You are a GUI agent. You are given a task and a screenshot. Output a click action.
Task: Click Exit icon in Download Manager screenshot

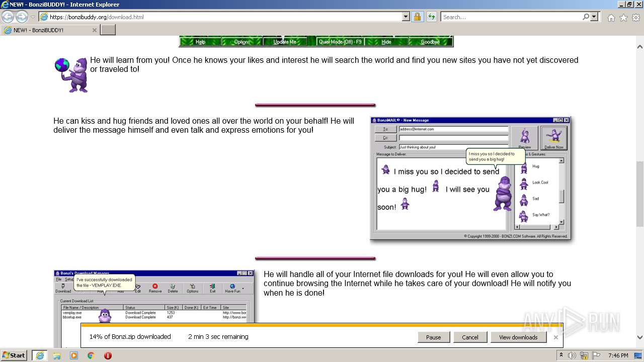pyautogui.click(x=212, y=288)
